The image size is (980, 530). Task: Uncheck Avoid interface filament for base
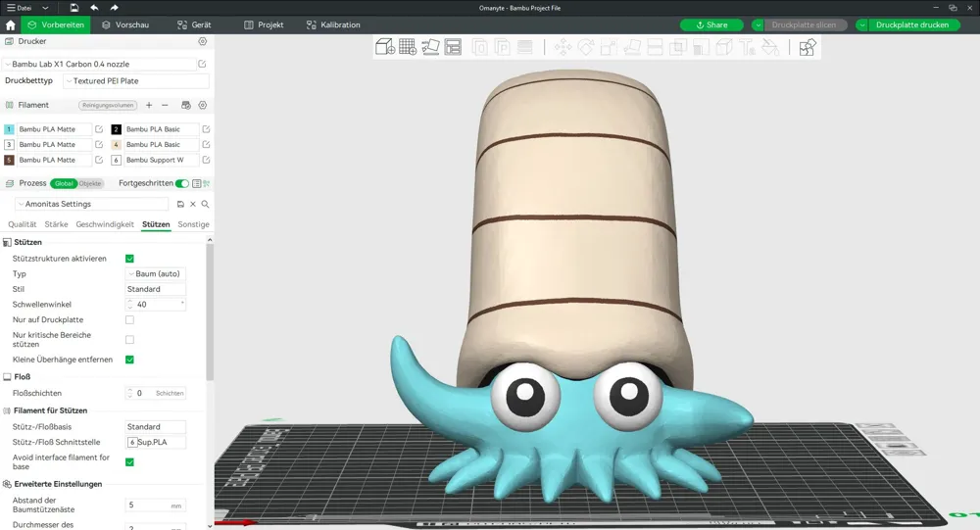130,461
